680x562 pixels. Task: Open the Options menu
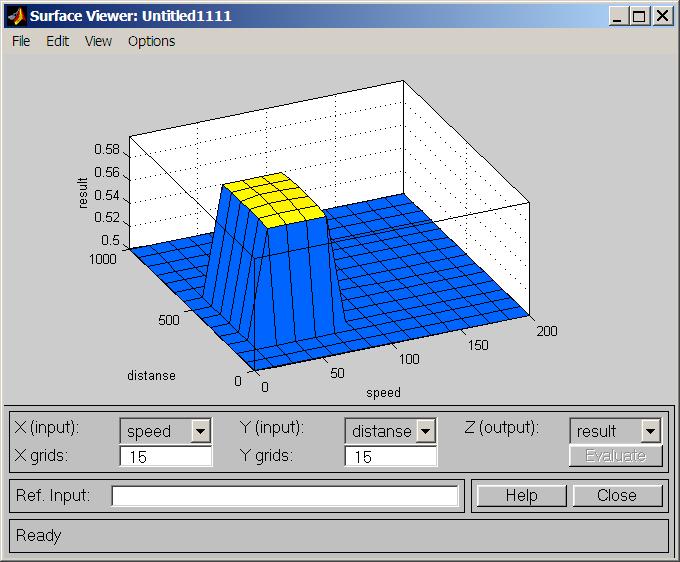(151, 41)
